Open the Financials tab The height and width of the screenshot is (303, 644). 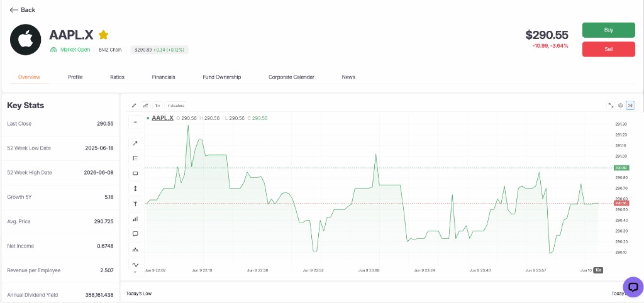pyautogui.click(x=164, y=77)
